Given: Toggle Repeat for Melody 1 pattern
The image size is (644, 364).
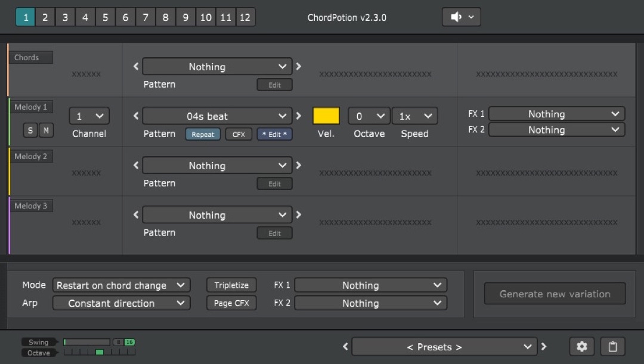Looking at the screenshot, I should click(203, 134).
